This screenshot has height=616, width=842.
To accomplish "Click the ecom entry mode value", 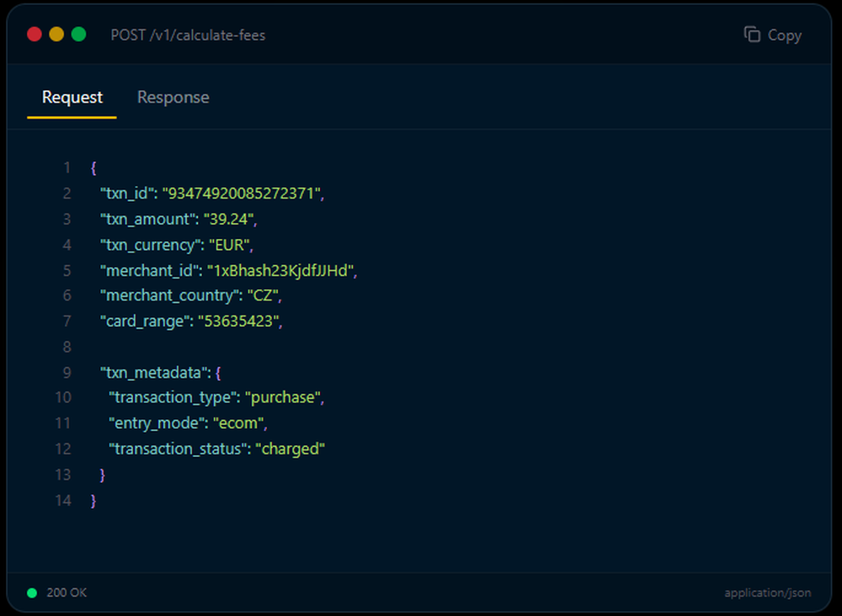I will coord(240,423).
